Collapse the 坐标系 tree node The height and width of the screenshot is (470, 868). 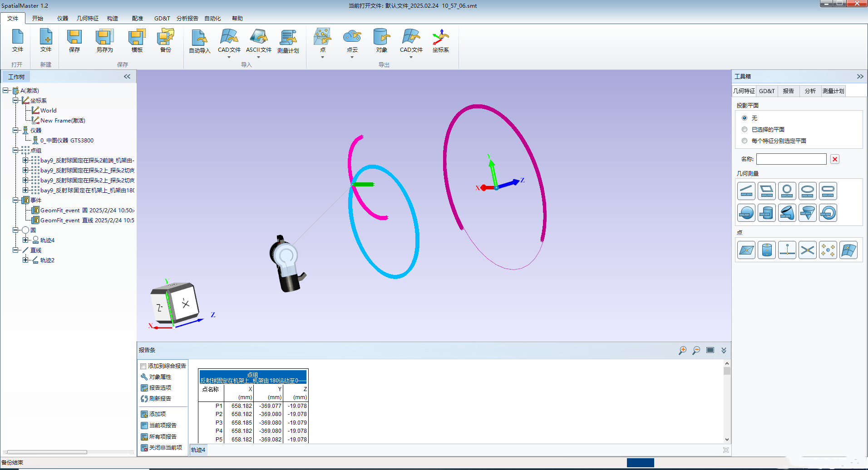[15, 100]
